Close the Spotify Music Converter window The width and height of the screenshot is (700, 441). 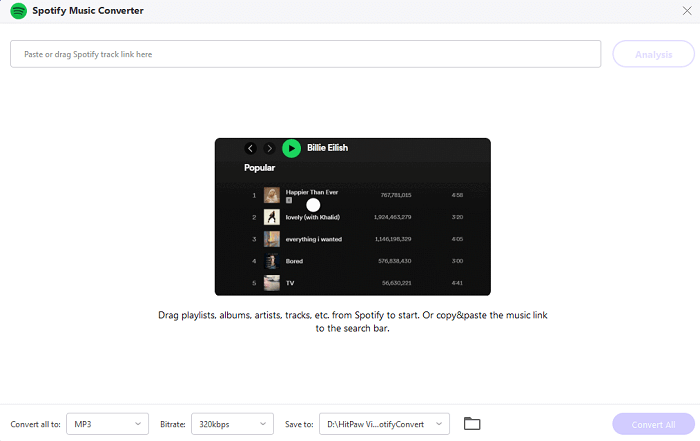[x=687, y=11]
